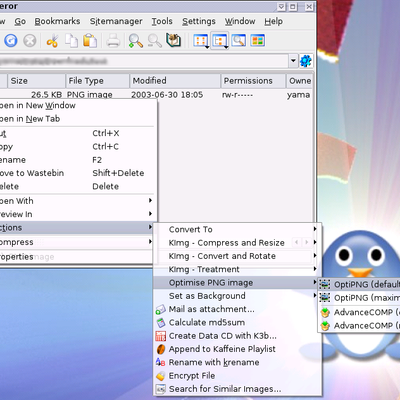Choose Move to Wastebin entry

point(77,173)
